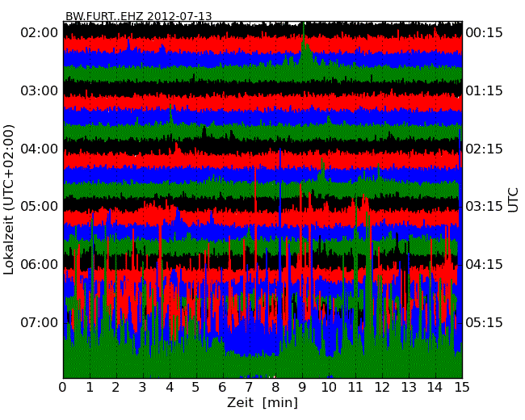
Task: Click x-axis tick label 10
Action: click(x=329, y=387)
